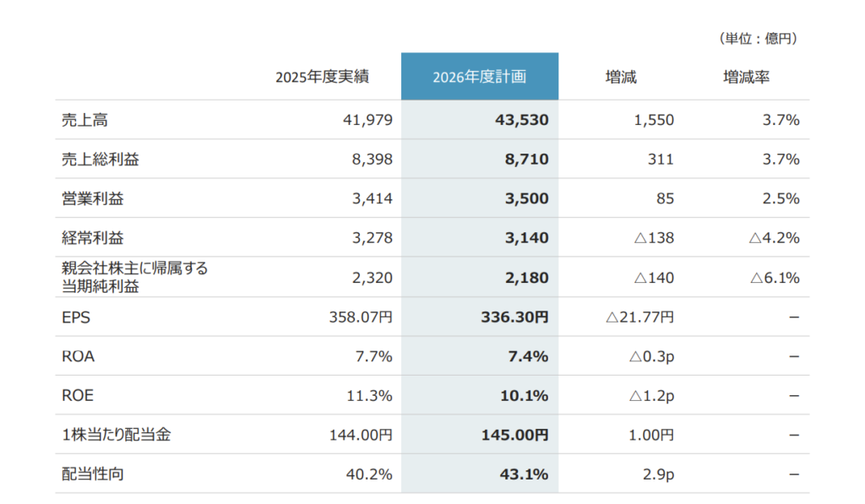Click the EPS row label
This screenshot has width=865, height=504.
(x=75, y=317)
